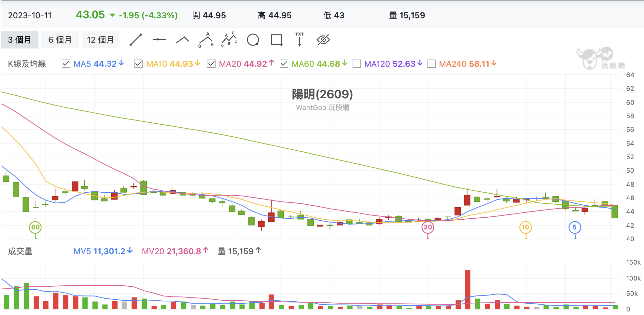Select the 0-A-B wave pattern tool
This screenshot has height=315, width=644.
(x=206, y=40)
